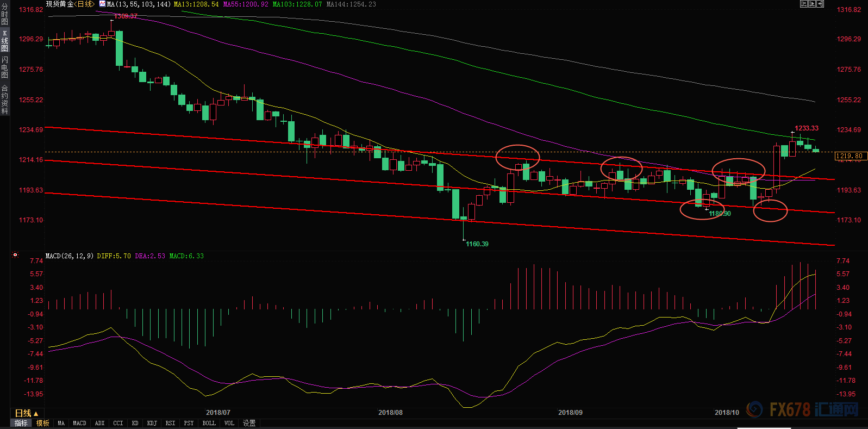Choose the ADX indicator button
This screenshot has height=429, width=868.
(x=100, y=423)
